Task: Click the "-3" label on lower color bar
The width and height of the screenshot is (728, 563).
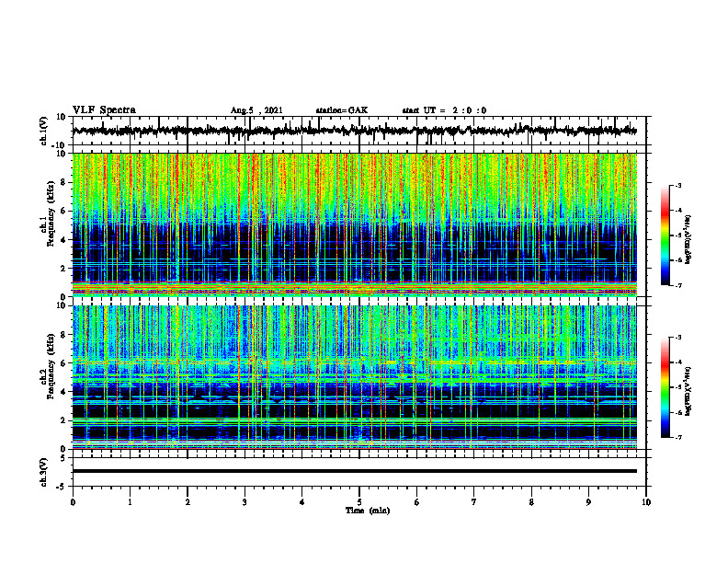Action: click(x=678, y=338)
